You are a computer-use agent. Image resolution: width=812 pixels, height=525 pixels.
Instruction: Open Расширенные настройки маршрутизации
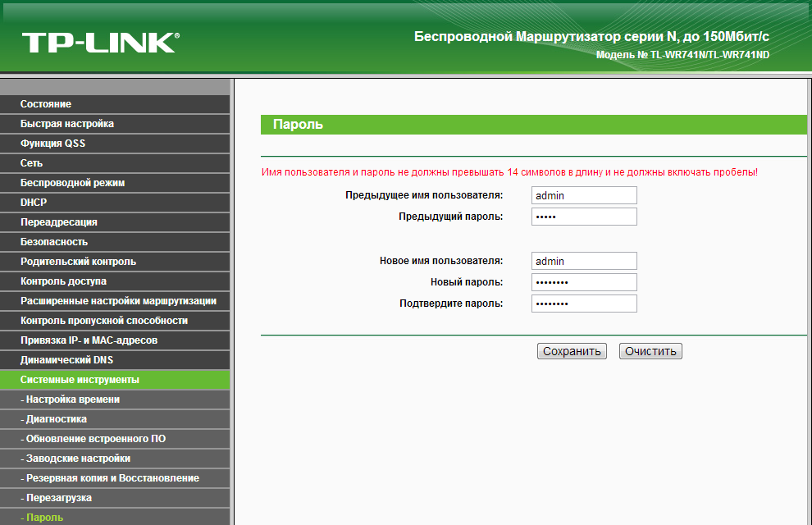pos(115,301)
